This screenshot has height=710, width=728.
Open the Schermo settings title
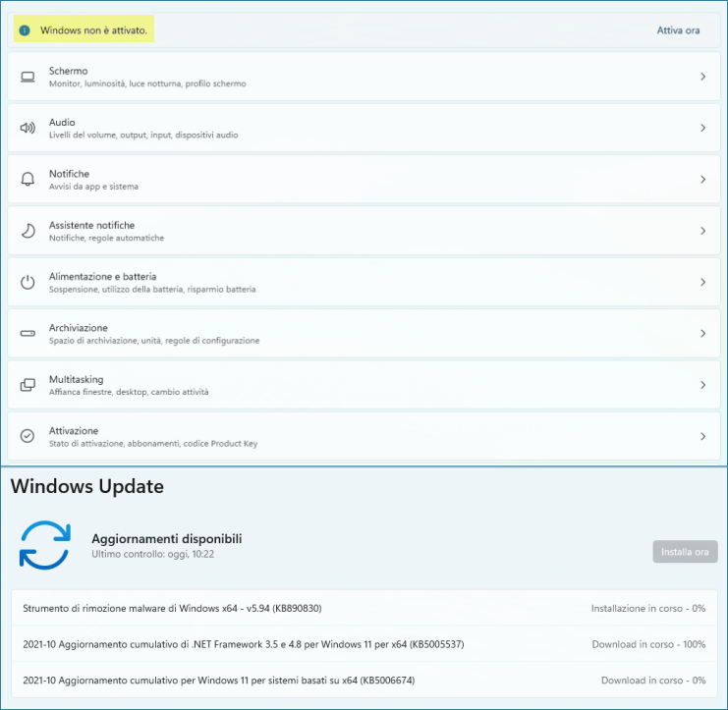click(68, 71)
